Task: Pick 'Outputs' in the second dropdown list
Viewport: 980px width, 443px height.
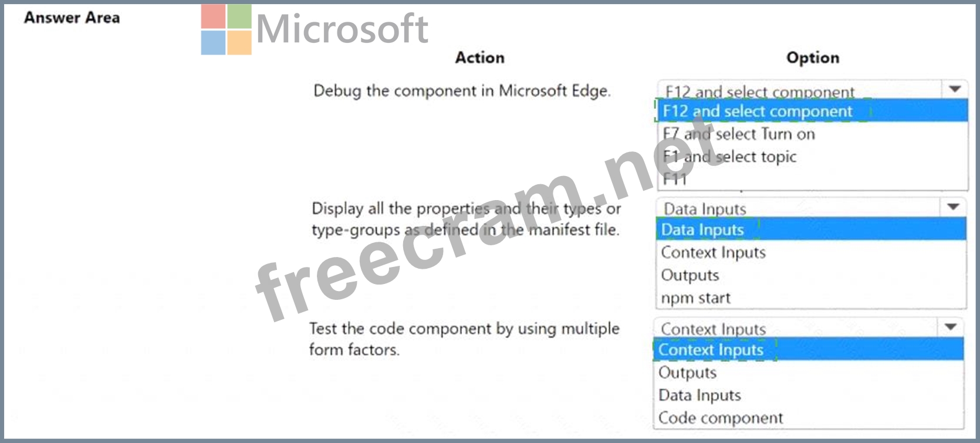Action: pyautogui.click(x=690, y=275)
